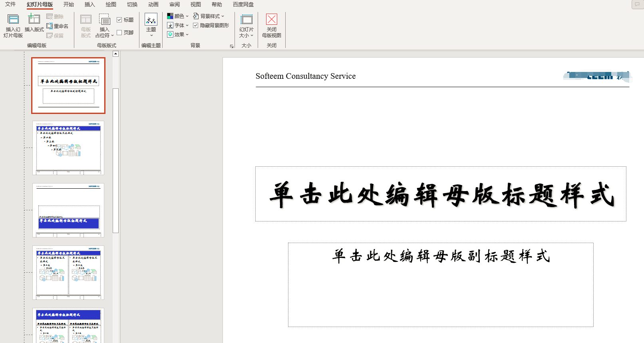Switch to the Home (开始) tab
This screenshot has height=343, width=644.
tap(69, 4)
